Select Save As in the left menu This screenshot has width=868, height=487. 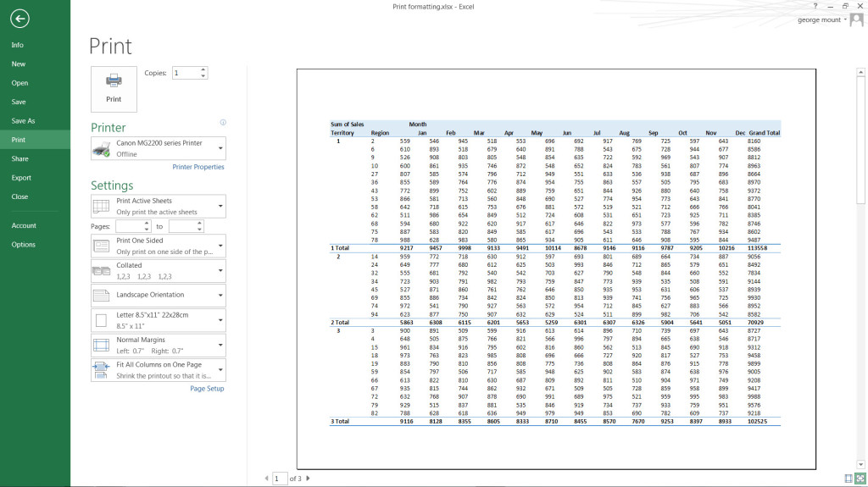(24, 121)
